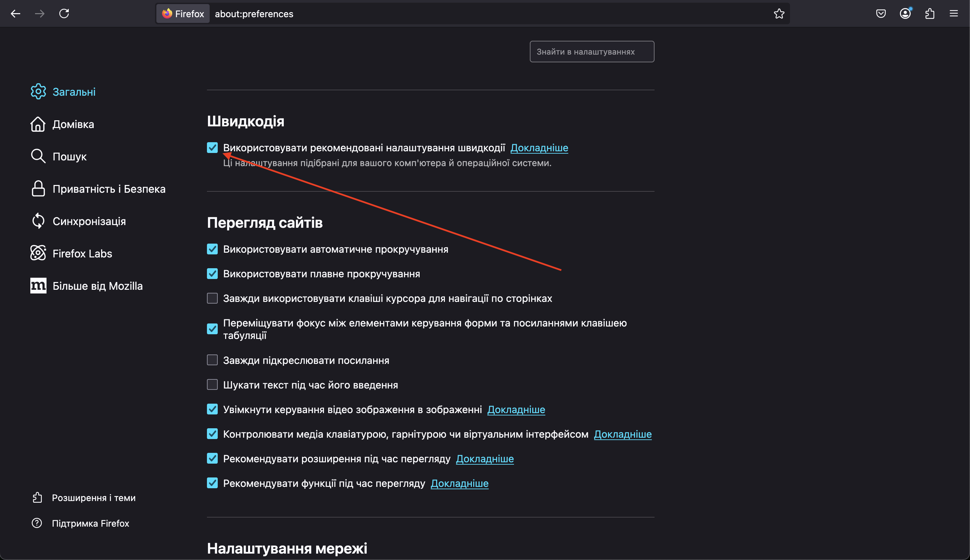This screenshot has width=970, height=560.
Task: Toggle Рекомендувати розширення під час перегляду checkbox
Action: (x=212, y=459)
